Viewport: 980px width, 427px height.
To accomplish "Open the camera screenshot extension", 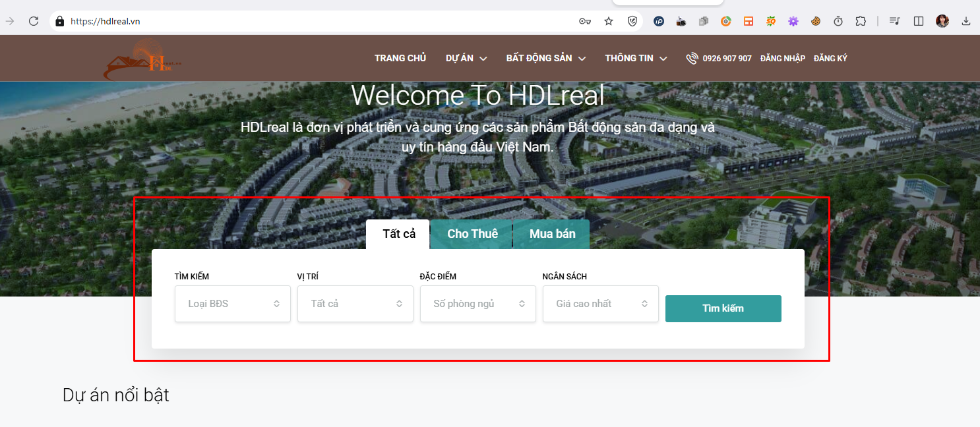I will click(x=681, y=21).
